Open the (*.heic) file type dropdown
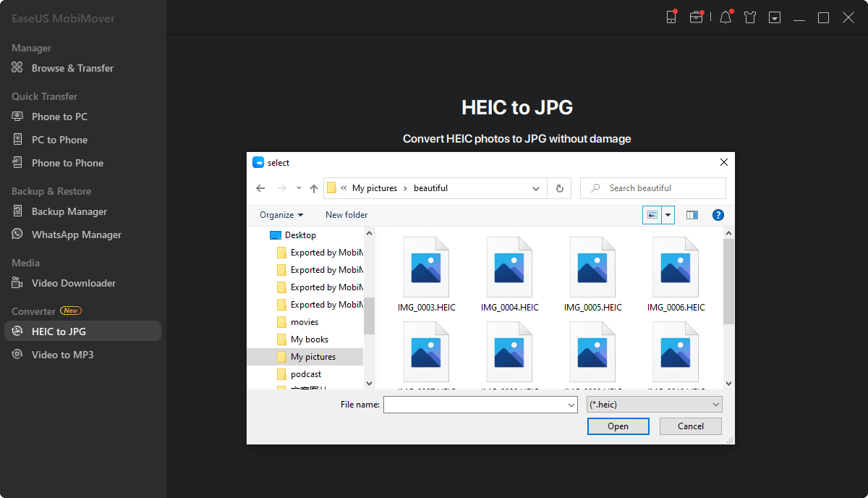 point(654,405)
